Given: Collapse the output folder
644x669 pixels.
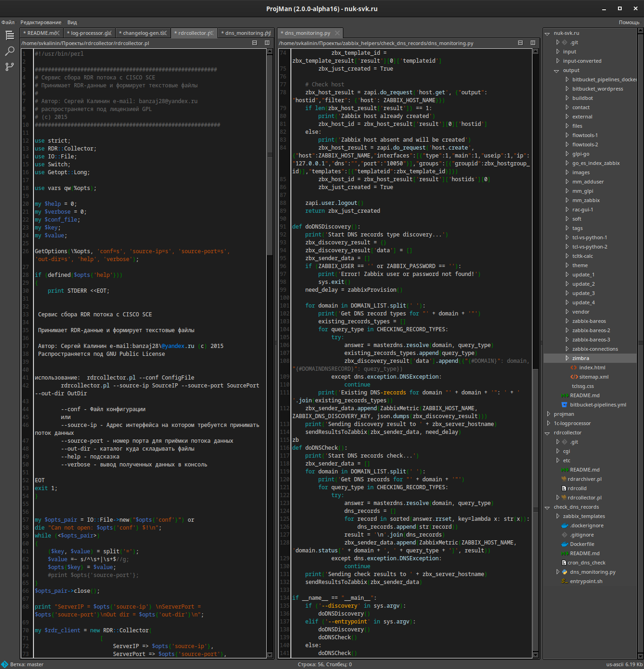Looking at the screenshot, I should click(x=557, y=71).
